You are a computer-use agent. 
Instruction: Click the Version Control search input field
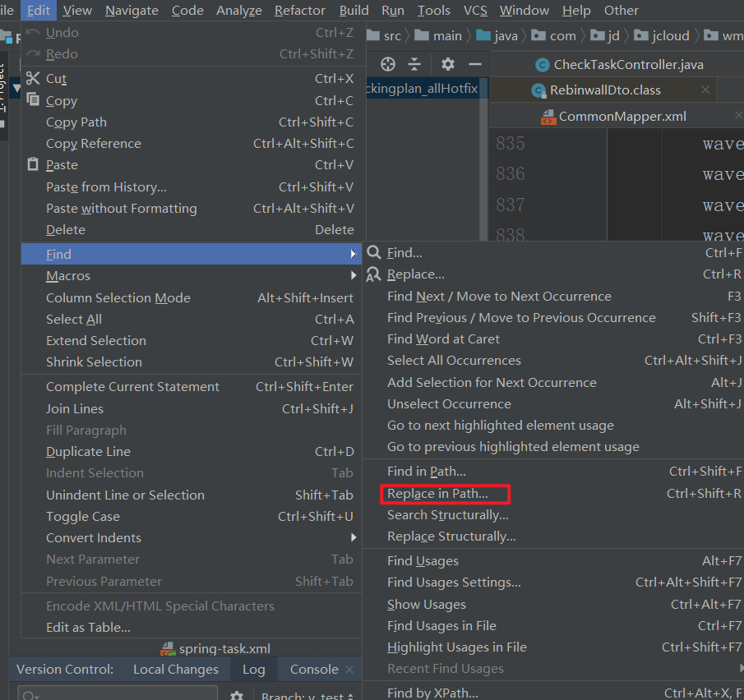115,694
